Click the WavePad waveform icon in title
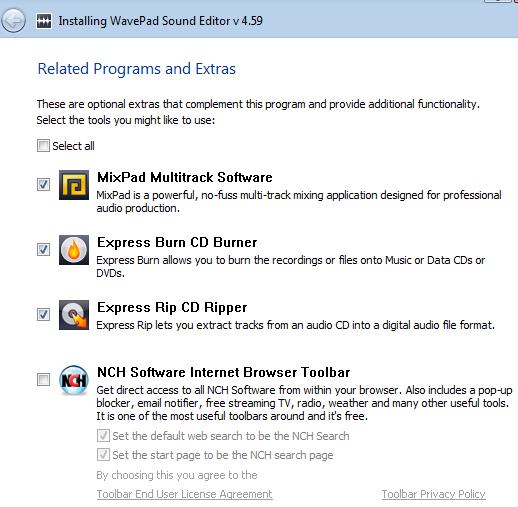This screenshot has height=507, width=518. [44, 21]
